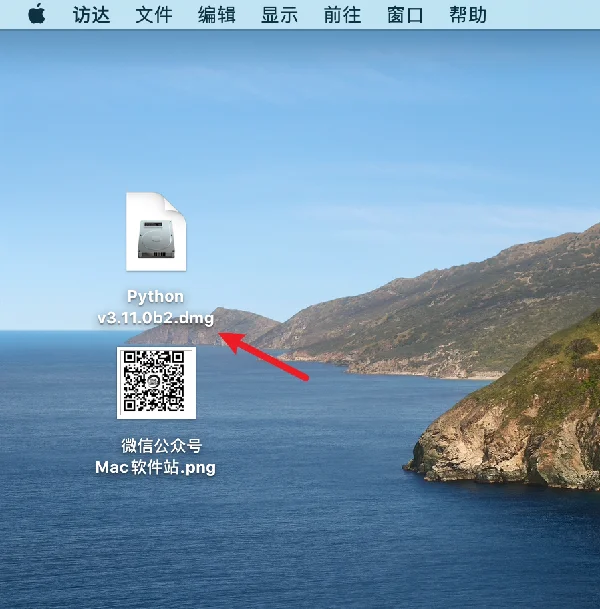600x609 pixels.
Task: Open the Apple menu
Action: pos(37,14)
